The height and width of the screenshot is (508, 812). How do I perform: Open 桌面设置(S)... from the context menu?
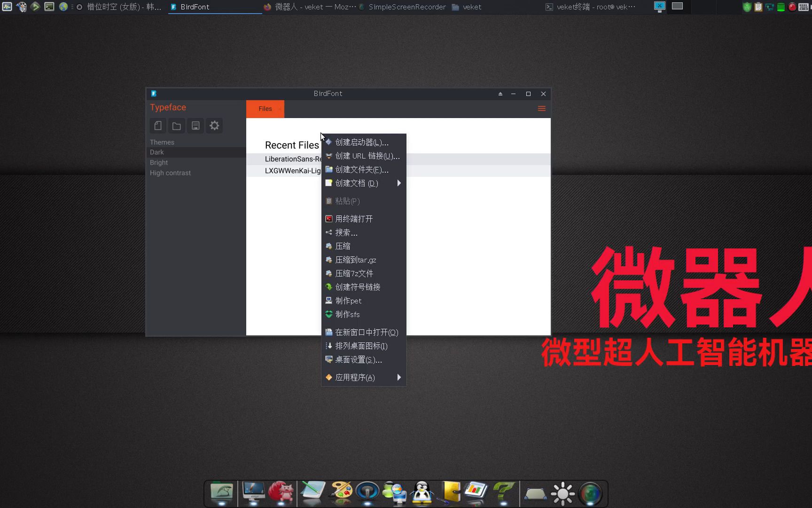(x=364, y=359)
